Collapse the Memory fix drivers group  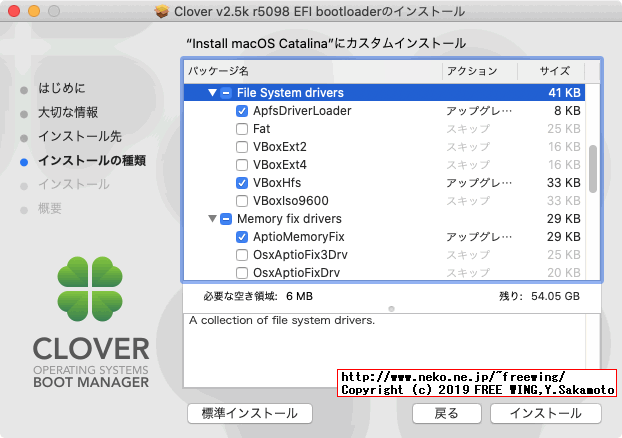point(212,219)
